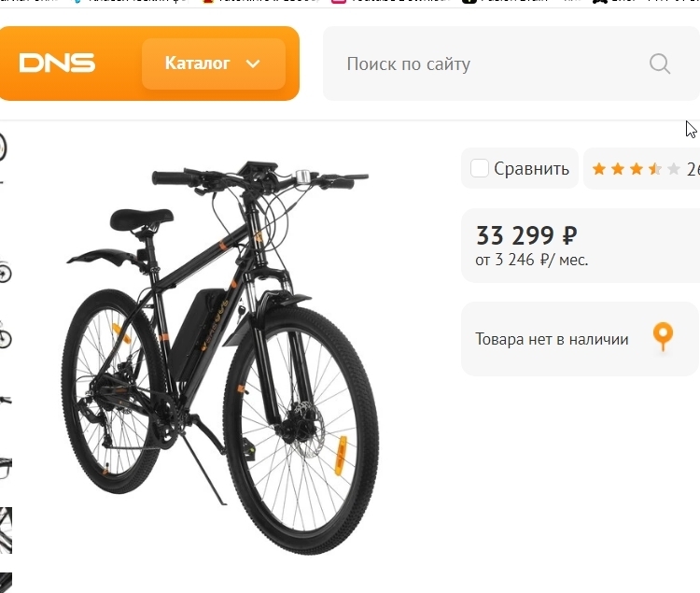Select the third bicycle thumbnail in gallery

(x=6, y=335)
